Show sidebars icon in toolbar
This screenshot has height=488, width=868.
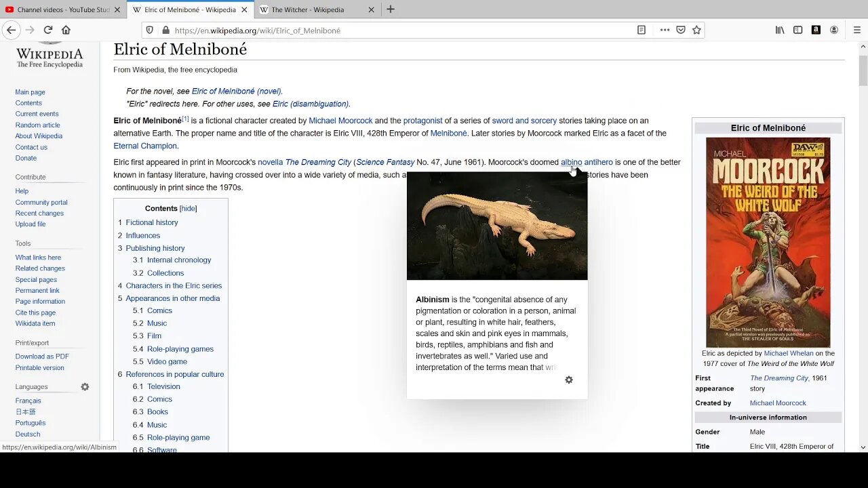(798, 30)
